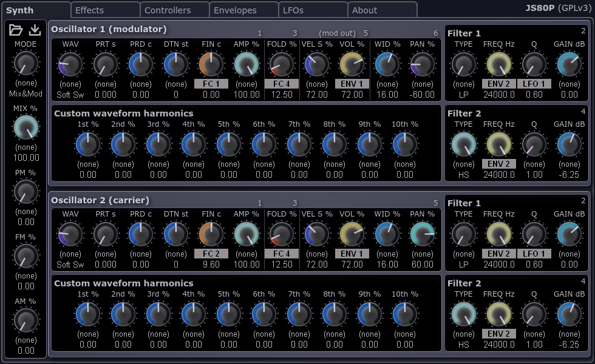Click Oscillator 2 Filter 1 FREQ Hz knob
The width and height of the screenshot is (595, 364).
498,234
